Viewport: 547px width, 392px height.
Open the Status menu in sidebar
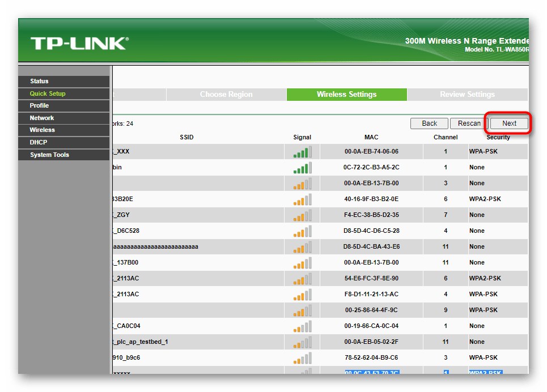[40, 82]
